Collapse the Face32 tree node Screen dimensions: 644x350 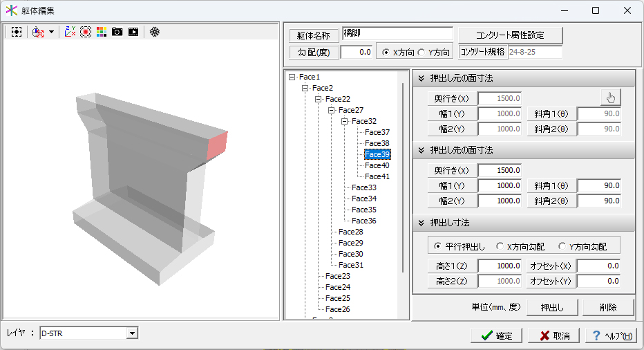(345, 121)
